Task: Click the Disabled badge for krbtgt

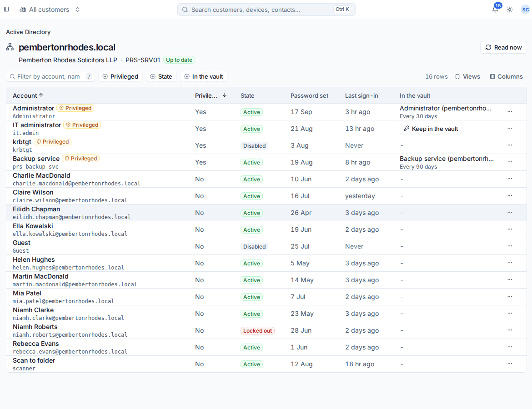Action: click(x=254, y=146)
